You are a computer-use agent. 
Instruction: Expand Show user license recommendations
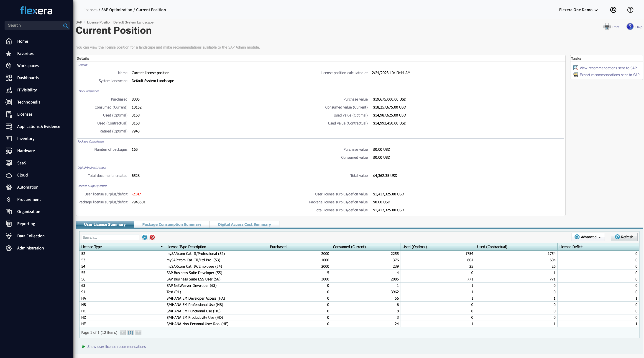116,346
